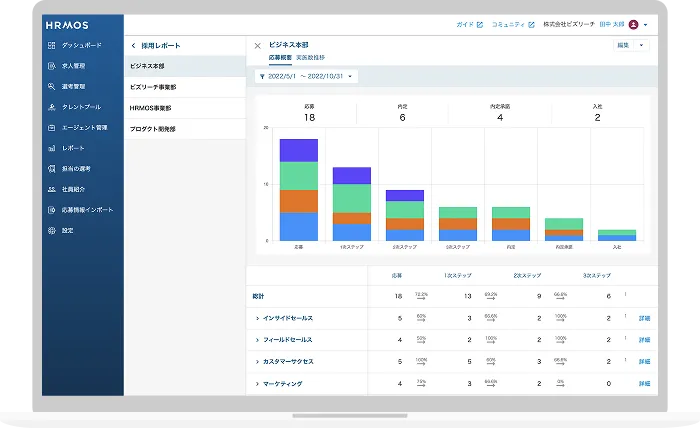700x428 pixels.
Task: Click the 編集 button
Action: point(623,45)
